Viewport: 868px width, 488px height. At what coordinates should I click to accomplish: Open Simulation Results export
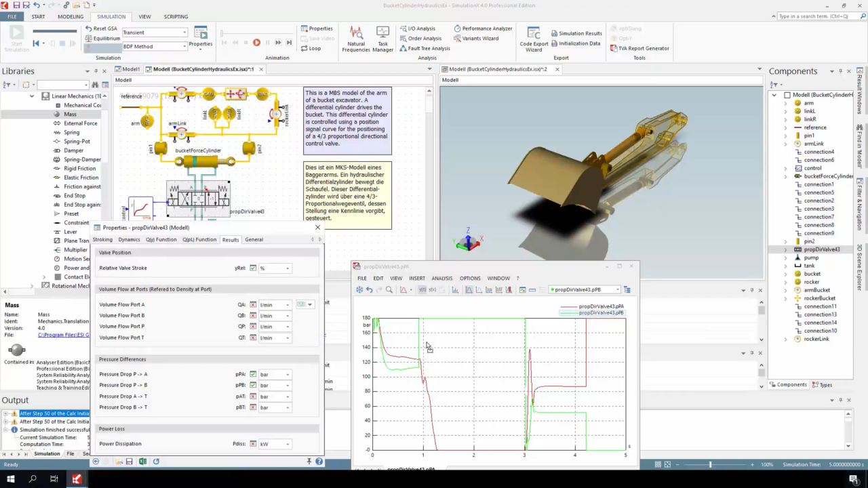coord(576,33)
